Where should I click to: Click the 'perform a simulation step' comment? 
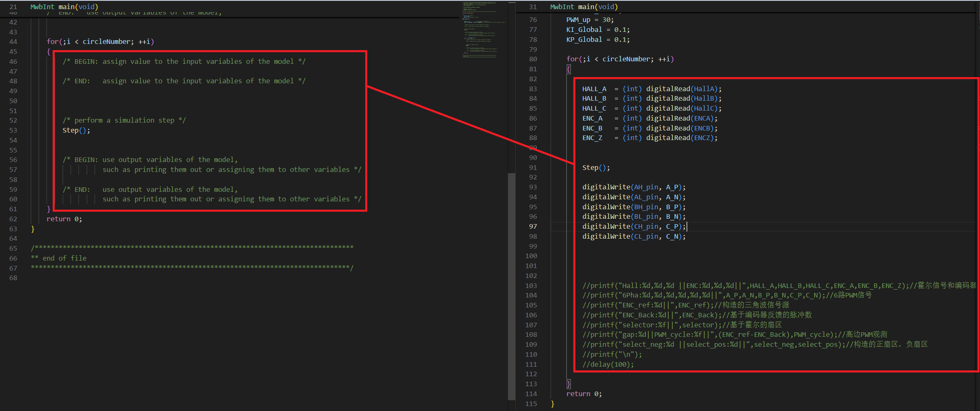124,120
